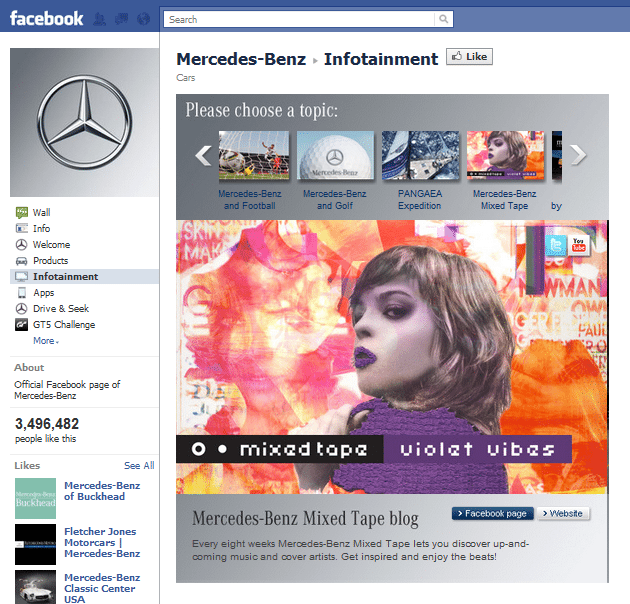Open Mercedes-Benz of Buckhead link
Screen dimensions: 630x604
point(102,491)
